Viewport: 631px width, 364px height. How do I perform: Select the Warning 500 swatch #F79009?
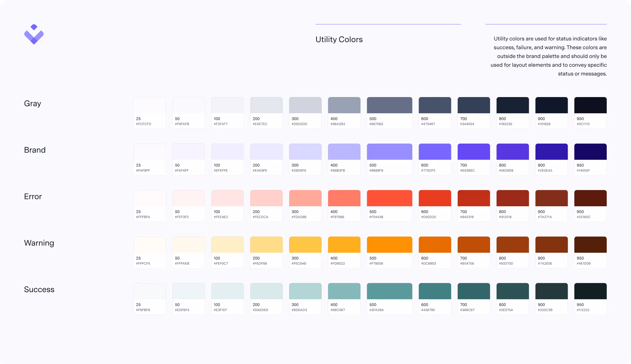coord(390,252)
